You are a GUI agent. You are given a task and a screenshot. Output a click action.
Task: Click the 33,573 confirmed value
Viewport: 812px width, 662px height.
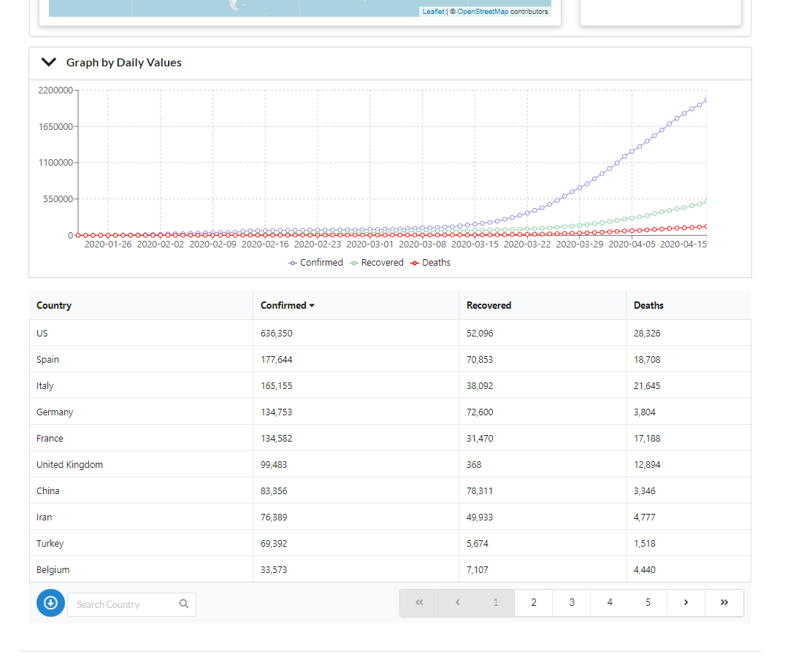[x=274, y=570]
